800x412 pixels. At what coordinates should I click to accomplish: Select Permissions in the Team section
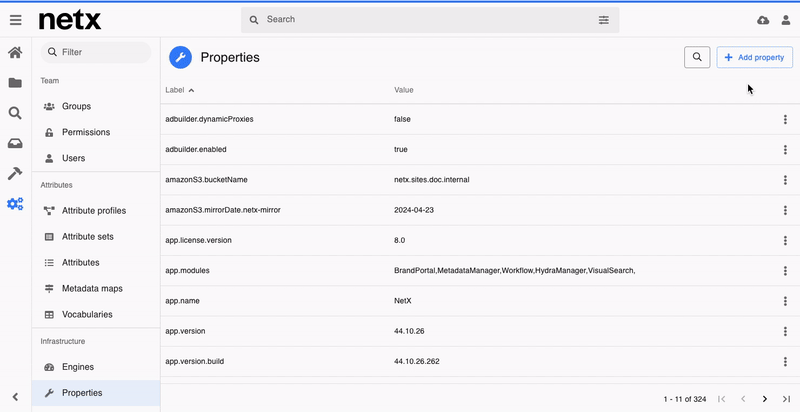point(86,132)
